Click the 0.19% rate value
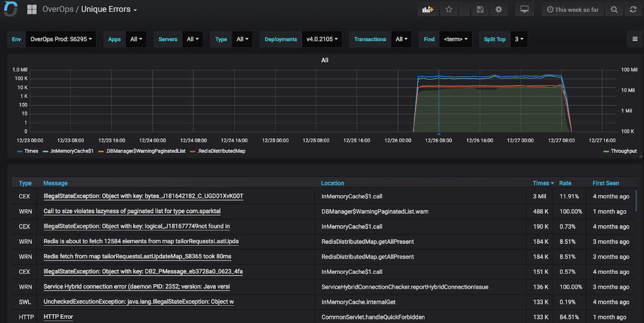 coord(567,302)
